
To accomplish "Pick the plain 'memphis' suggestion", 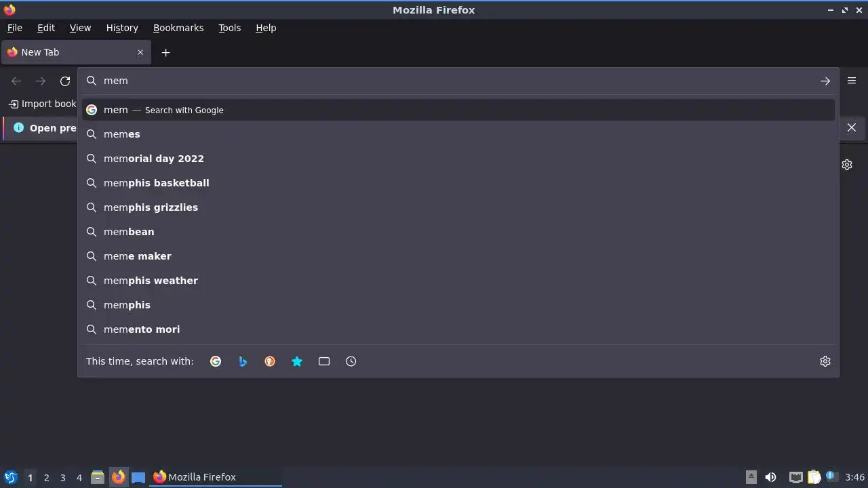I will pos(458,305).
